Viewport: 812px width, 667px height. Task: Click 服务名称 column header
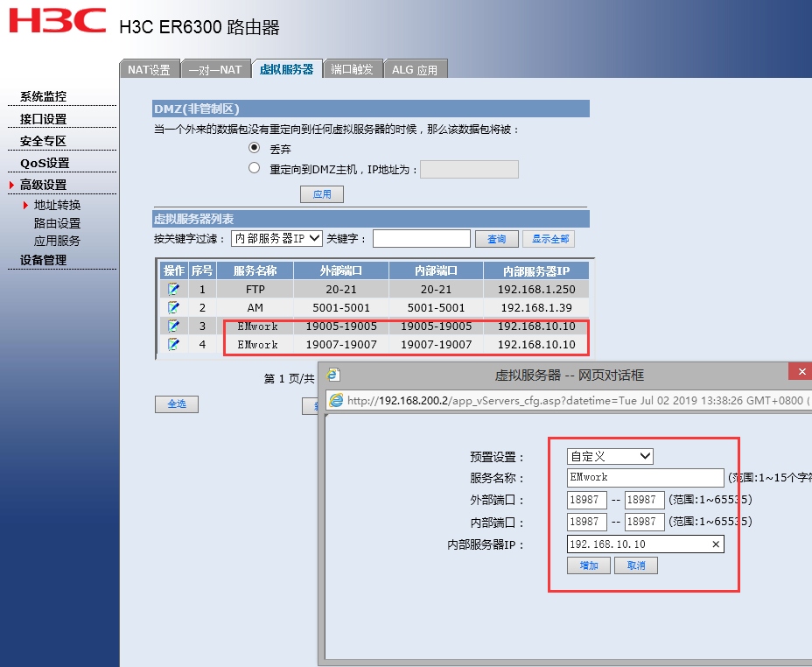click(255, 270)
